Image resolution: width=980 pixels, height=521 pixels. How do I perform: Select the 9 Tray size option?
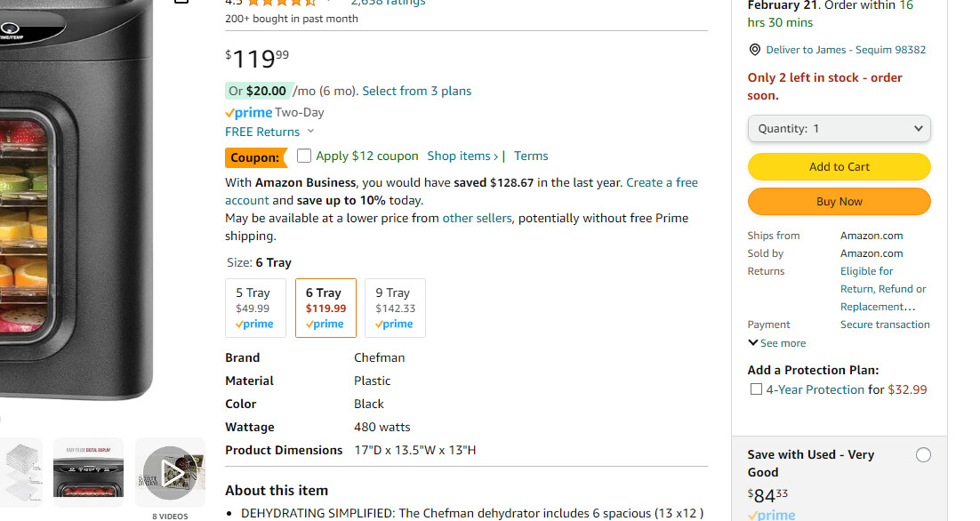pyautogui.click(x=395, y=308)
